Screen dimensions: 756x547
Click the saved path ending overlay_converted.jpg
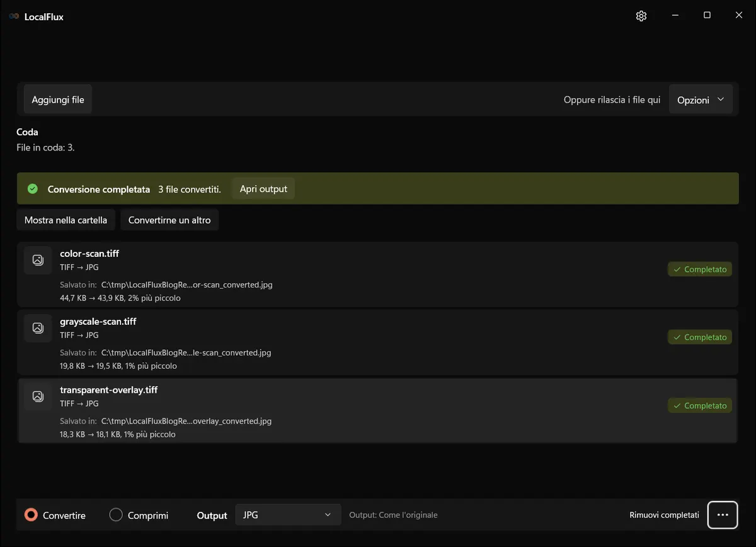(x=186, y=421)
